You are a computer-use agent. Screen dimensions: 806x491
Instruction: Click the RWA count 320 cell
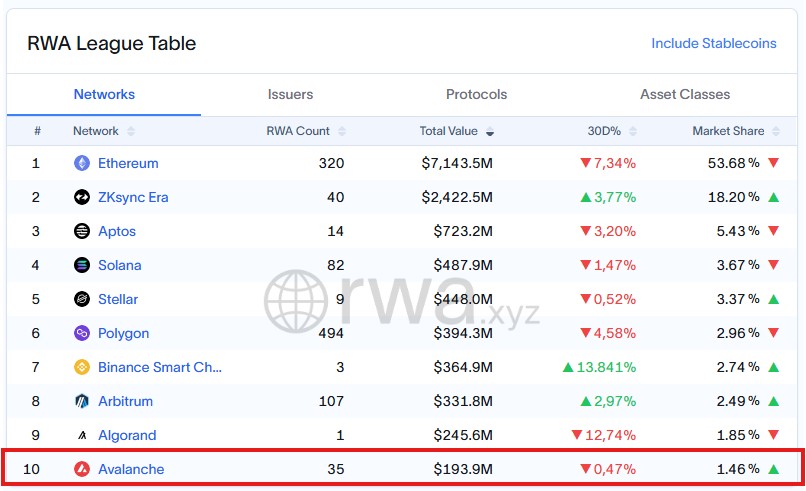pos(331,163)
